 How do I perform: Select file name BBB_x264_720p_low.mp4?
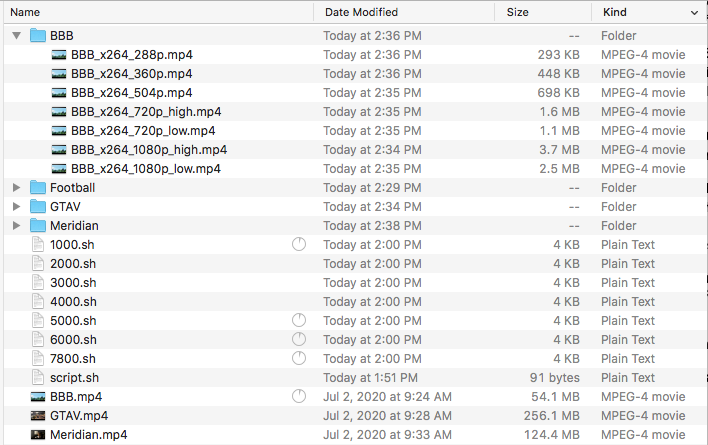(x=143, y=131)
